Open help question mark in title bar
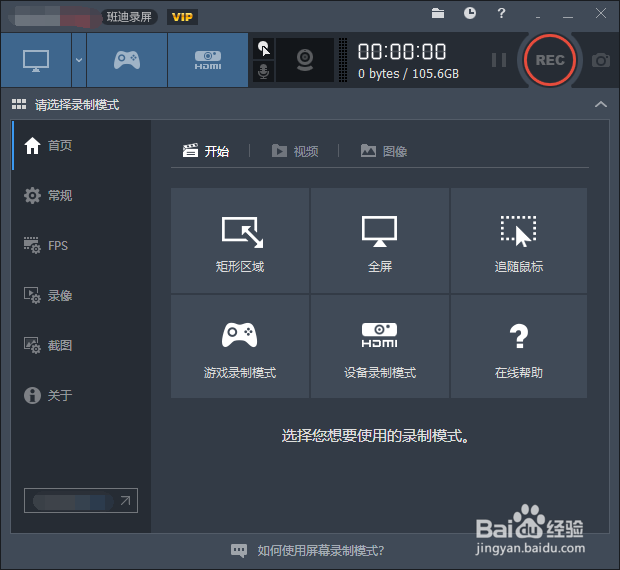 (x=501, y=13)
